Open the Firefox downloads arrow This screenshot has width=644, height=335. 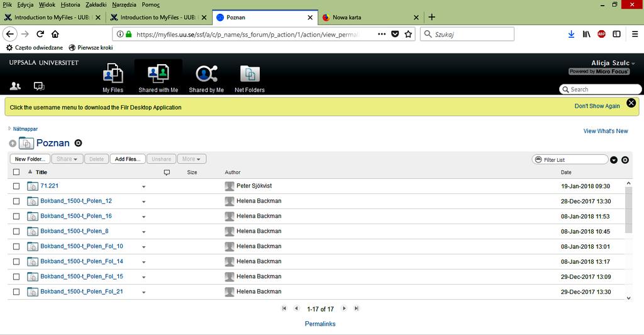[x=571, y=34]
